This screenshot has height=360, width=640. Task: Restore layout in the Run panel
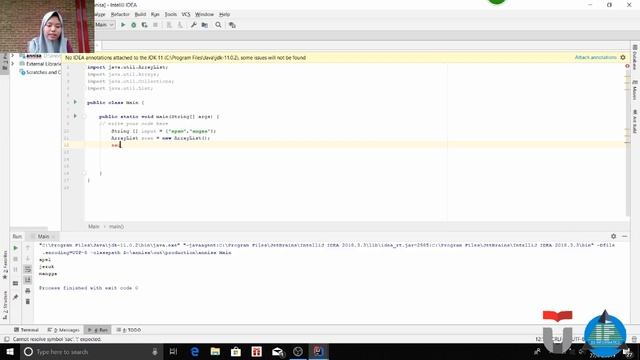(x=16, y=283)
